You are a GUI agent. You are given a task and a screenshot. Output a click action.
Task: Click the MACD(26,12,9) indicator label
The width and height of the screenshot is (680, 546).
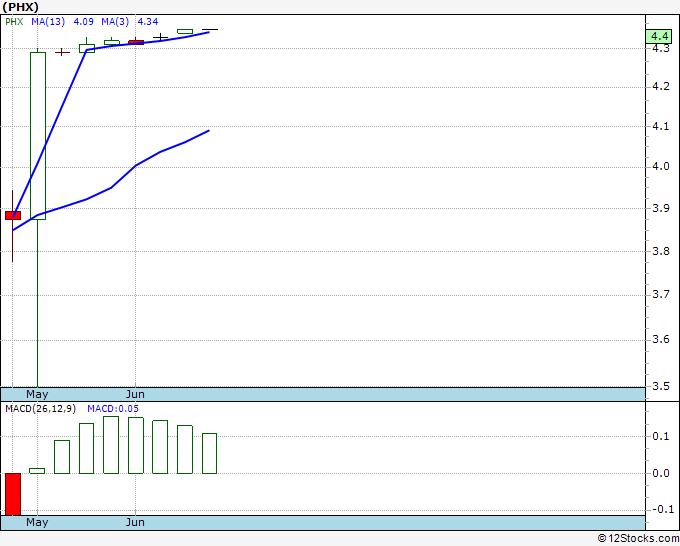point(40,409)
